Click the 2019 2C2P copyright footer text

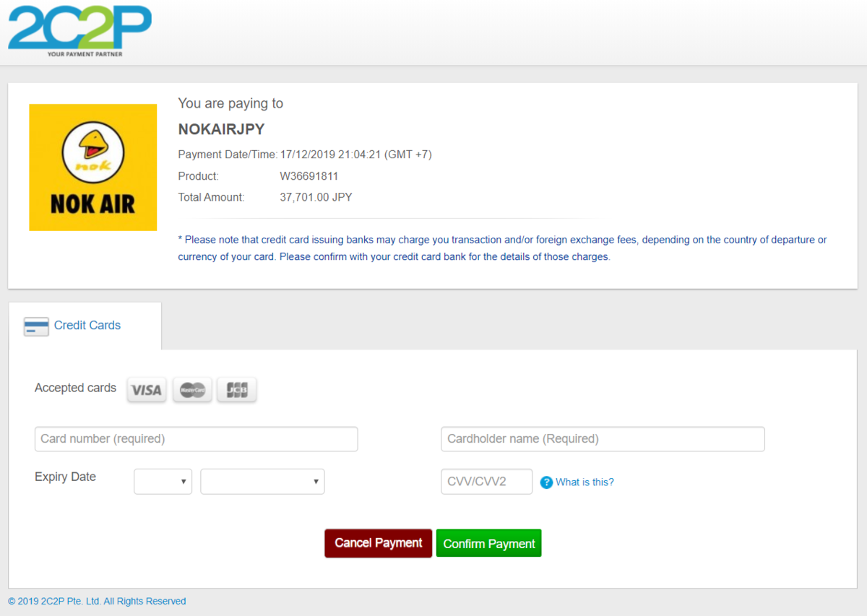tap(97, 601)
